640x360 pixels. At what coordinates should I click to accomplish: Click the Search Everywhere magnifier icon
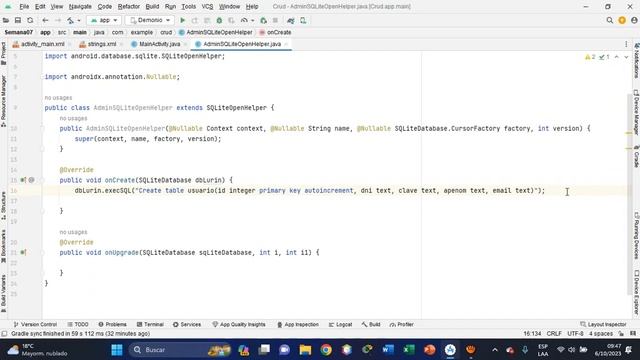(x=609, y=20)
